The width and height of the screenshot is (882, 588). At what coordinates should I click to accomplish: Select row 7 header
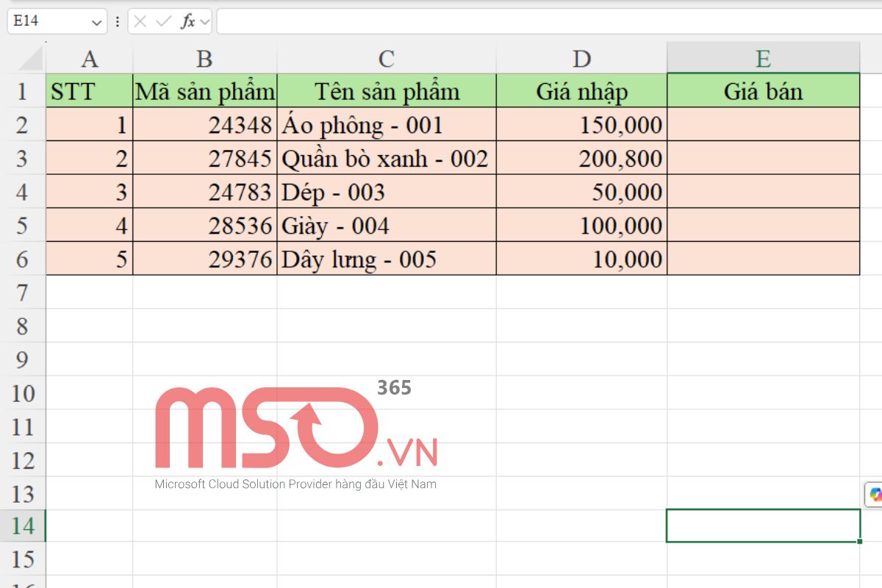click(23, 293)
